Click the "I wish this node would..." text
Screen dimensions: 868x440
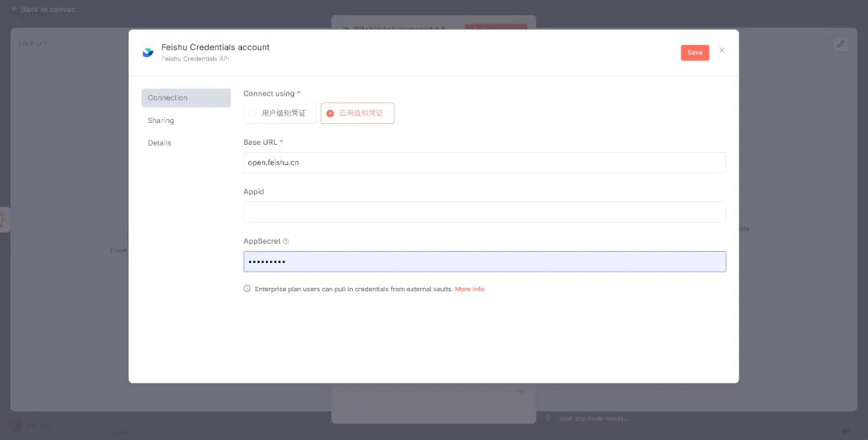coord(592,418)
